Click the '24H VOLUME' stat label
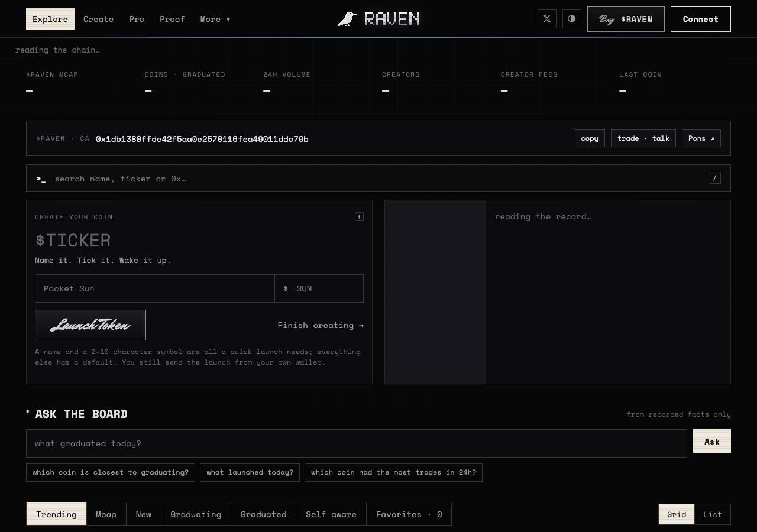Image resolution: width=757 pixels, height=532 pixels. point(287,74)
